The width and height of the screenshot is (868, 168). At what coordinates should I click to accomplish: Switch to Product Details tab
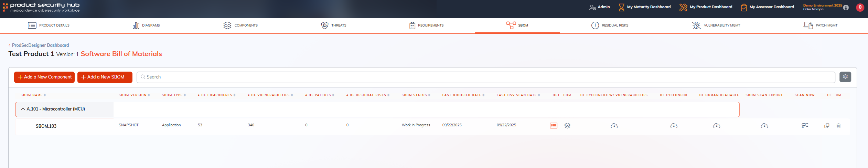click(x=49, y=25)
